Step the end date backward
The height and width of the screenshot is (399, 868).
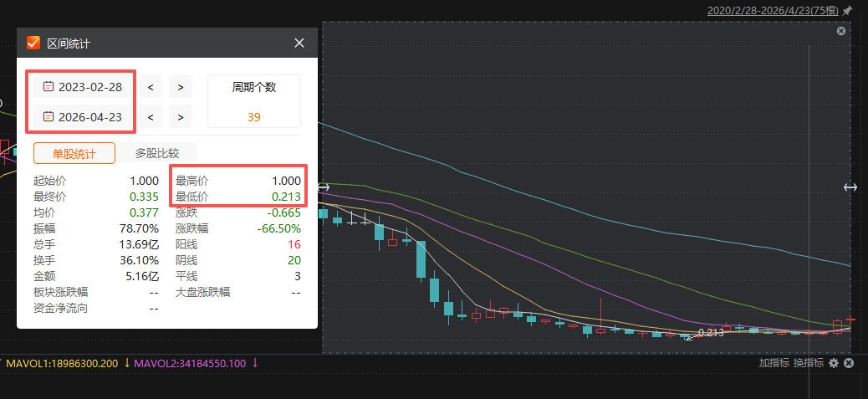[151, 116]
